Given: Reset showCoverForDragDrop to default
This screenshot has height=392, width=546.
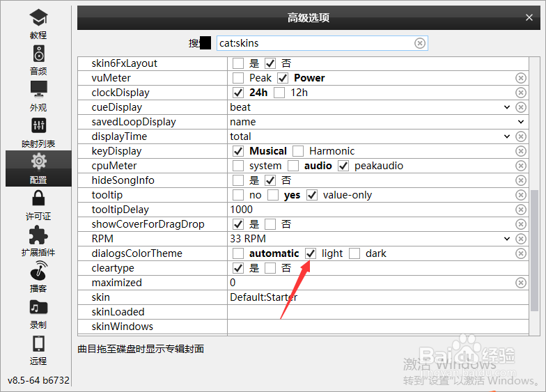Looking at the screenshot, I should [521, 224].
